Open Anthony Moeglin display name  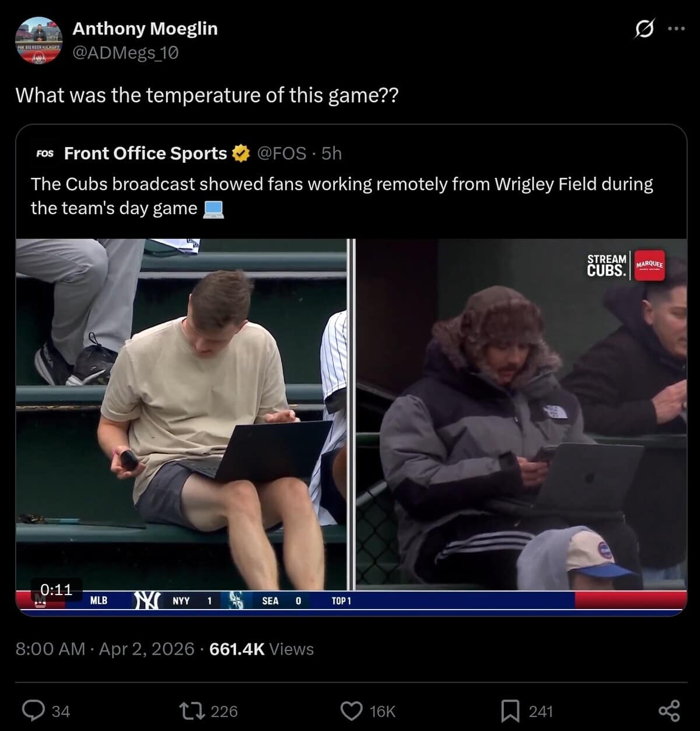[x=145, y=29]
